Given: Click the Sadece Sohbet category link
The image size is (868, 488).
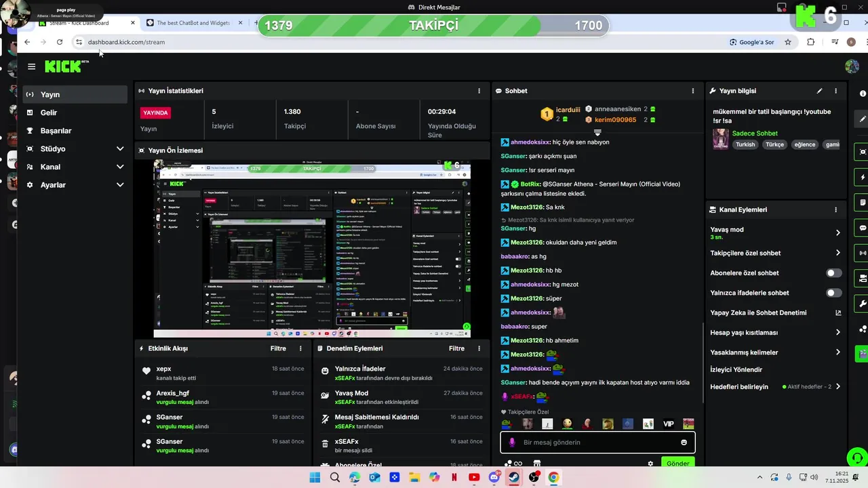Looking at the screenshot, I should coord(755,134).
